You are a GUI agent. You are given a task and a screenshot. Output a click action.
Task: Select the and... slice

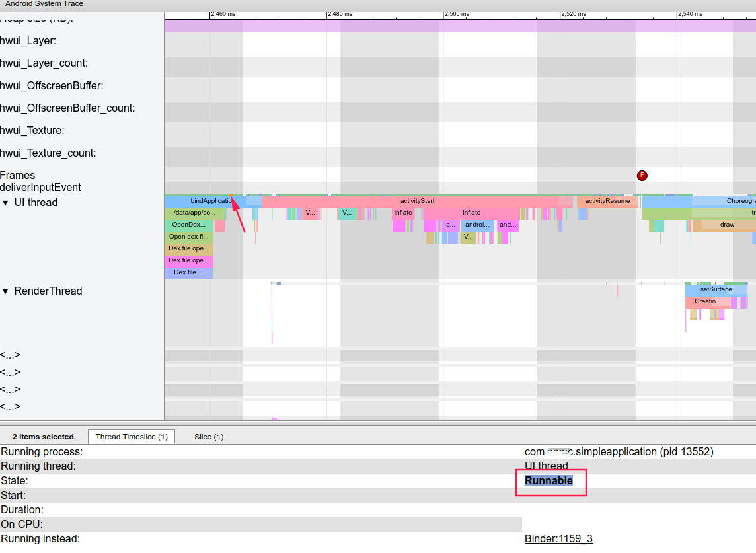[x=508, y=225]
